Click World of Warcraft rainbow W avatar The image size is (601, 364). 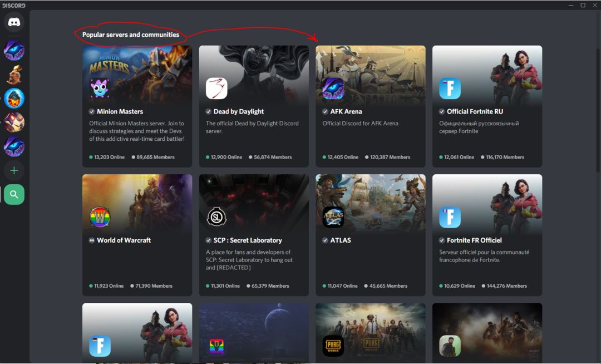coord(100,217)
